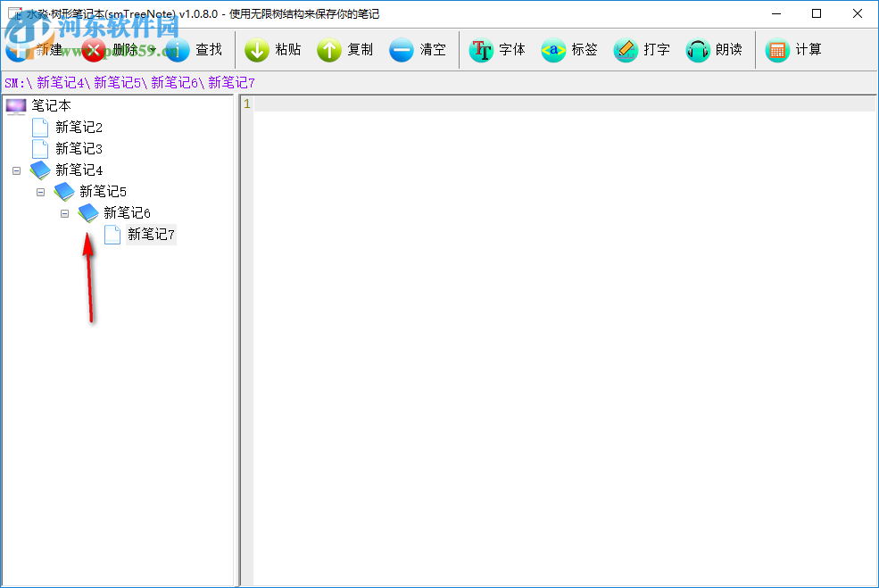
Task: Click the 复制 button label
Action: 361,50
